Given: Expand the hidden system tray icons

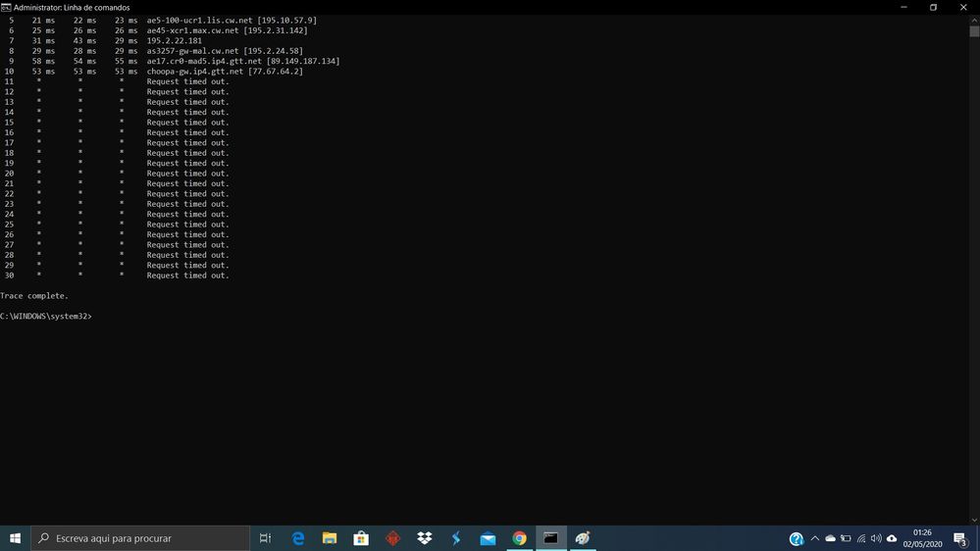Looking at the screenshot, I should coord(814,538).
